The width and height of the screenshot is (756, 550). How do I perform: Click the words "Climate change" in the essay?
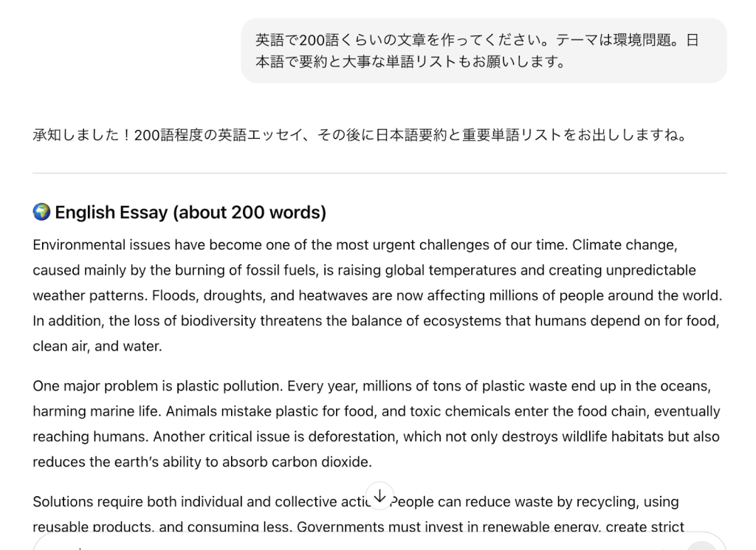tap(624, 245)
